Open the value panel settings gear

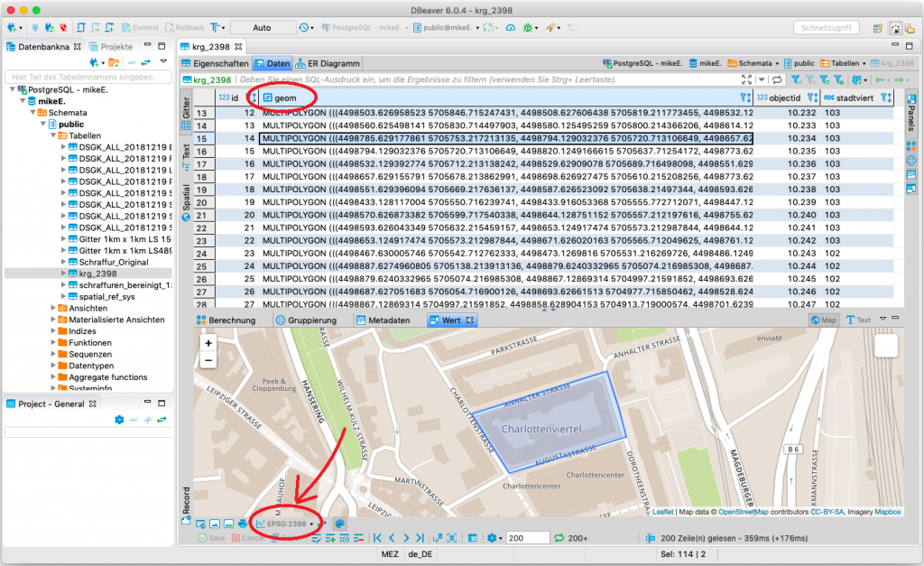(x=493, y=537)
